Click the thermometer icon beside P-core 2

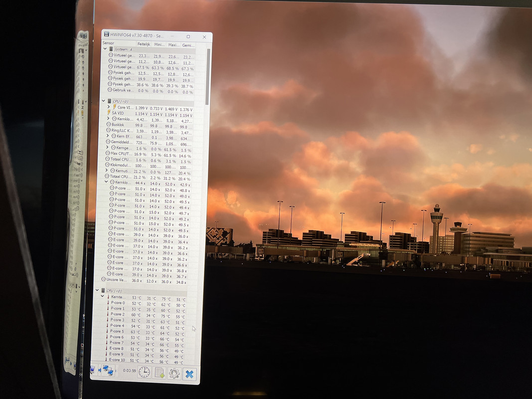[x=108, y=314]
